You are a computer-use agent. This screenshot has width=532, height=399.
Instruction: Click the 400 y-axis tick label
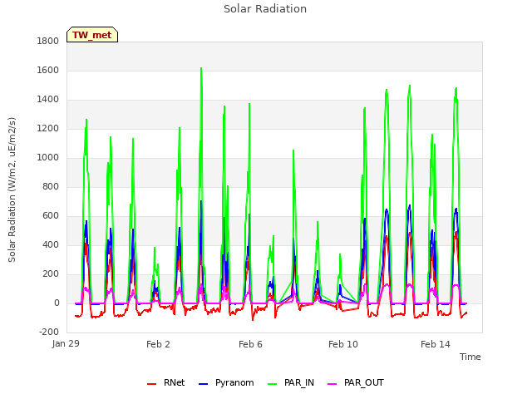click(x=51, y=244)
